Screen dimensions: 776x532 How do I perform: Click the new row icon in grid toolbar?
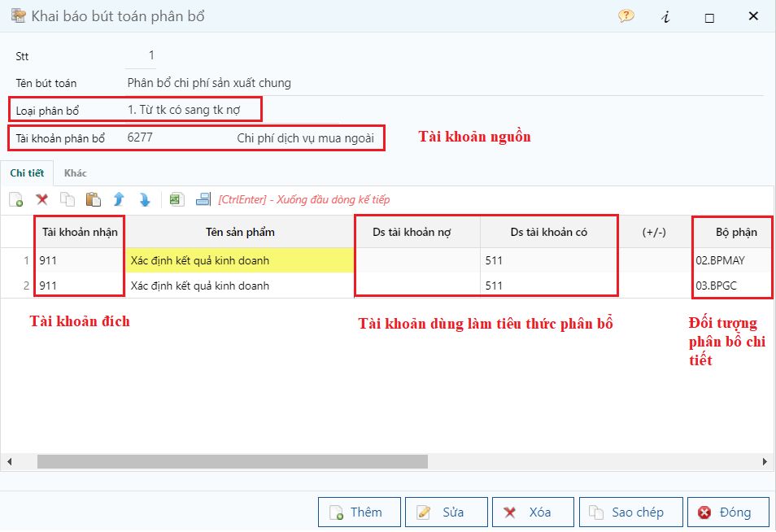pos(15,199)
